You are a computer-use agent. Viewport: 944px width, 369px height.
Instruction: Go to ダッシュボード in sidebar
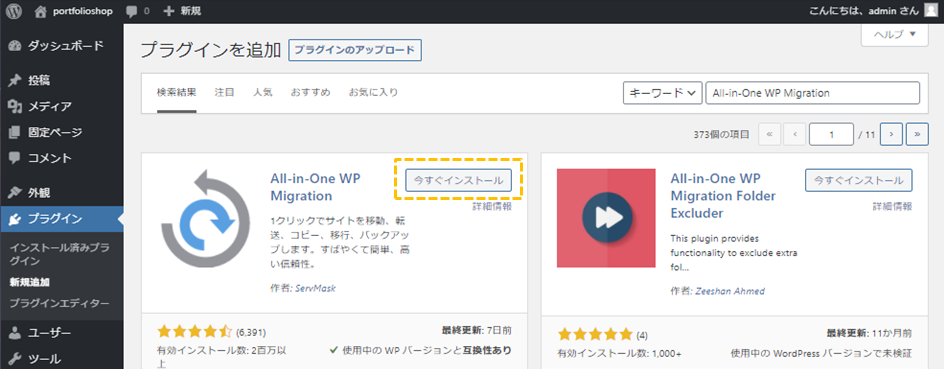61,46
